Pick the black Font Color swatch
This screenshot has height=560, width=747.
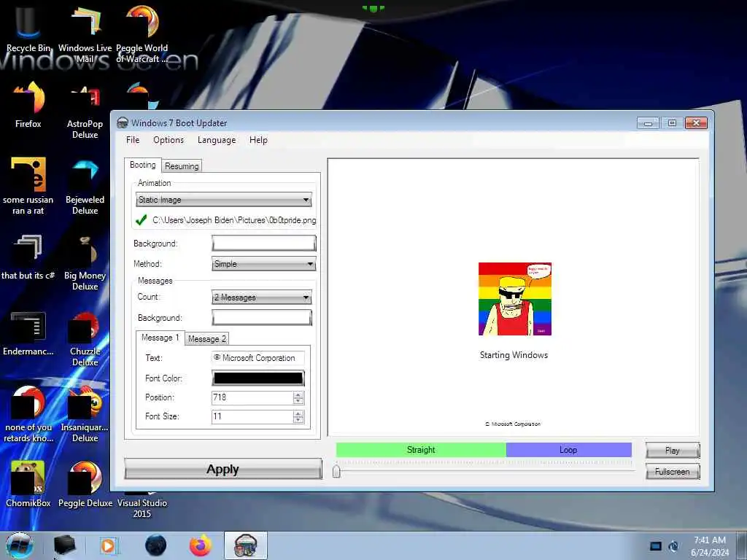pos(258,378)
